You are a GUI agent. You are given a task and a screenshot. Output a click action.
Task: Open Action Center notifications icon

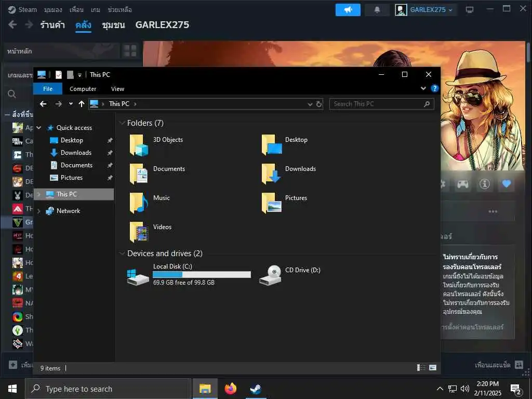click(516, 389)
